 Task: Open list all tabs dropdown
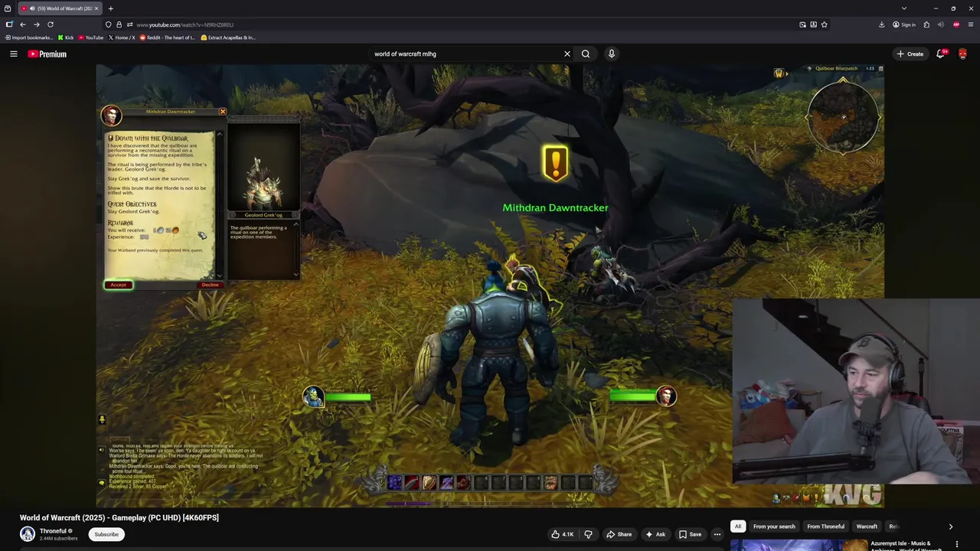pyautogui.click(x=904, y=8)
